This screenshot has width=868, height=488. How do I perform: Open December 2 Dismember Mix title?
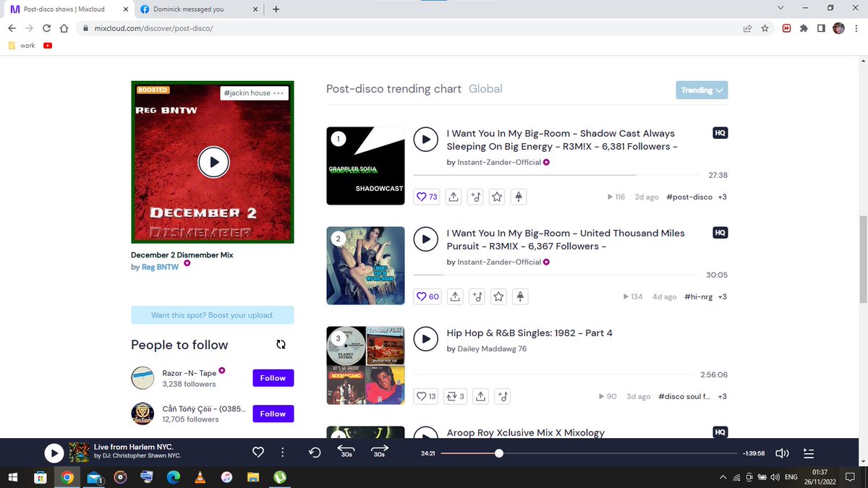(x=182, y=255)
